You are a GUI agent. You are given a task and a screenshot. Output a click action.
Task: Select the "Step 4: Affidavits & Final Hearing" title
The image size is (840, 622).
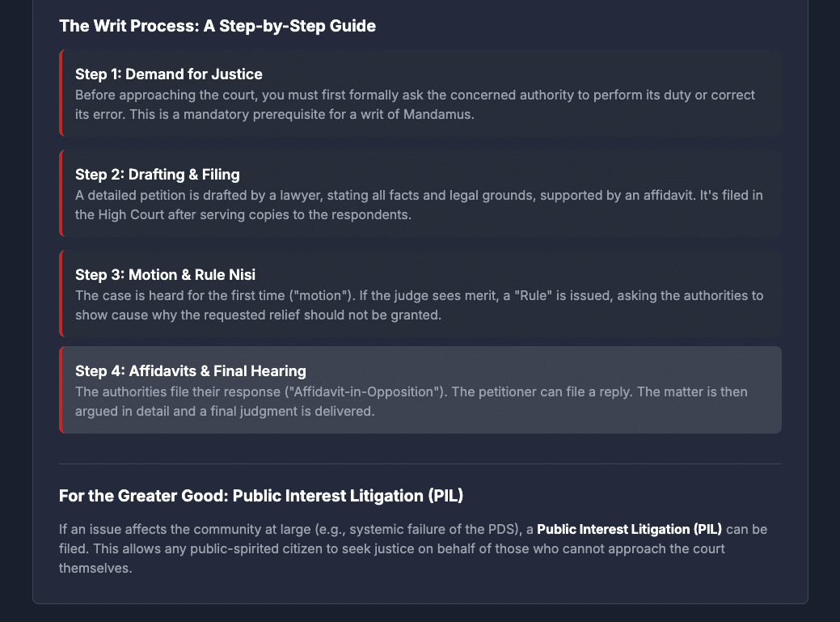[190, 371]
